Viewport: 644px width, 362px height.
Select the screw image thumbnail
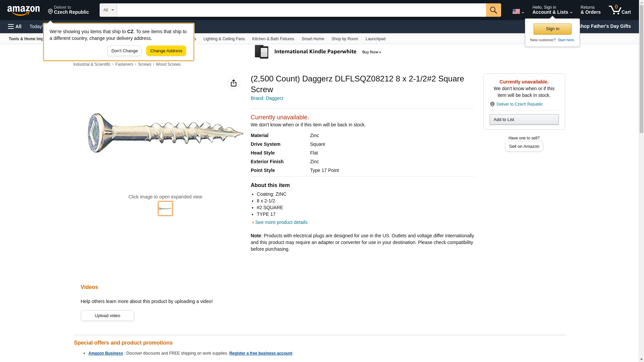pos(165,208)
